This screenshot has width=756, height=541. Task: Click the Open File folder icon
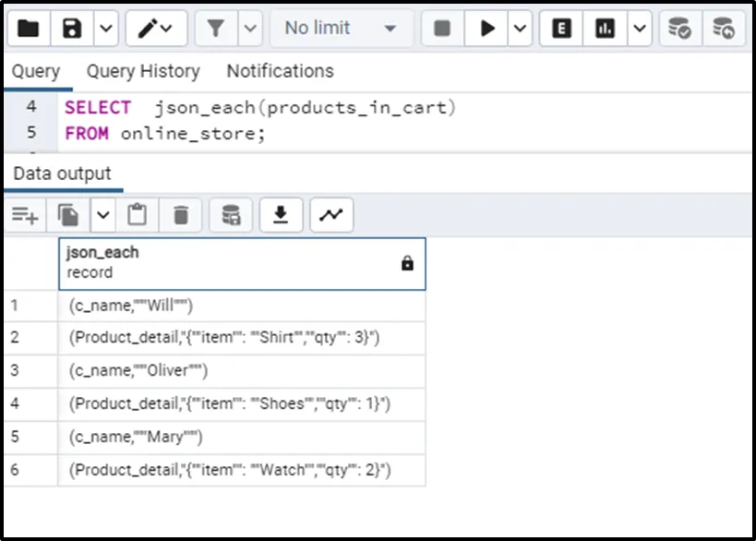pos(28,29)
